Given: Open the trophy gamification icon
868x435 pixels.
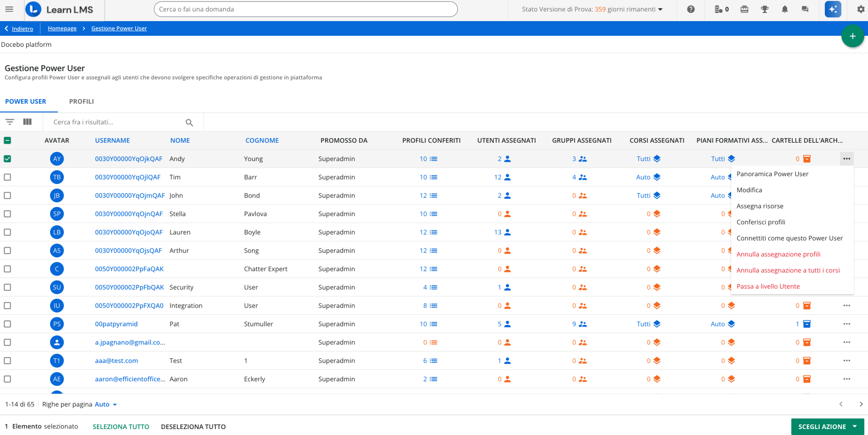Looking at the screenshot, I should pyautogui.click(x=765, y=9).
